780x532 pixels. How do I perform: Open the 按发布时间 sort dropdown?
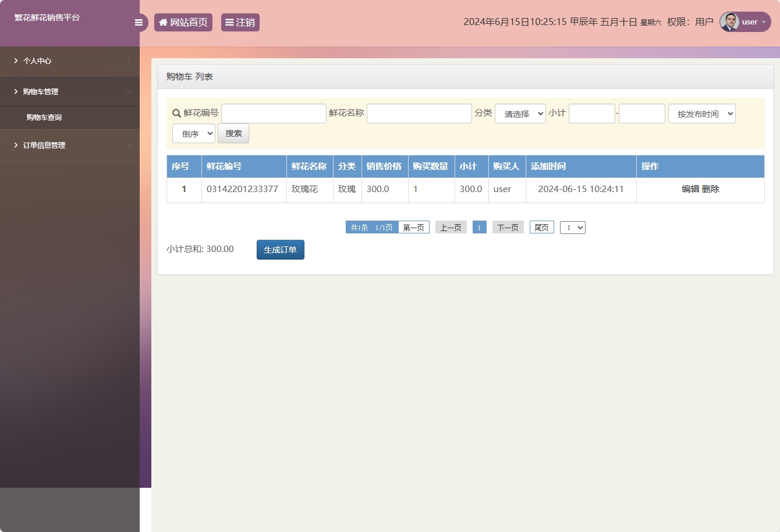701,114
